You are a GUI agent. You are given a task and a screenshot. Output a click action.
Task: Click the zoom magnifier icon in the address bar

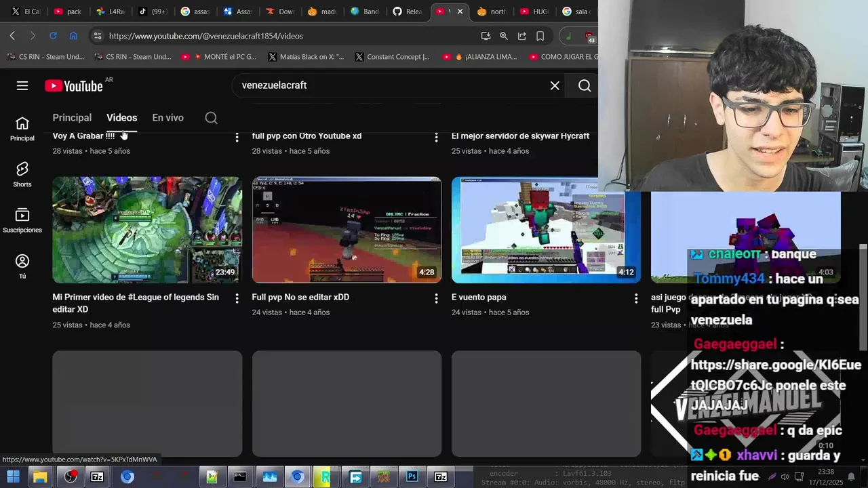[504, 36]
